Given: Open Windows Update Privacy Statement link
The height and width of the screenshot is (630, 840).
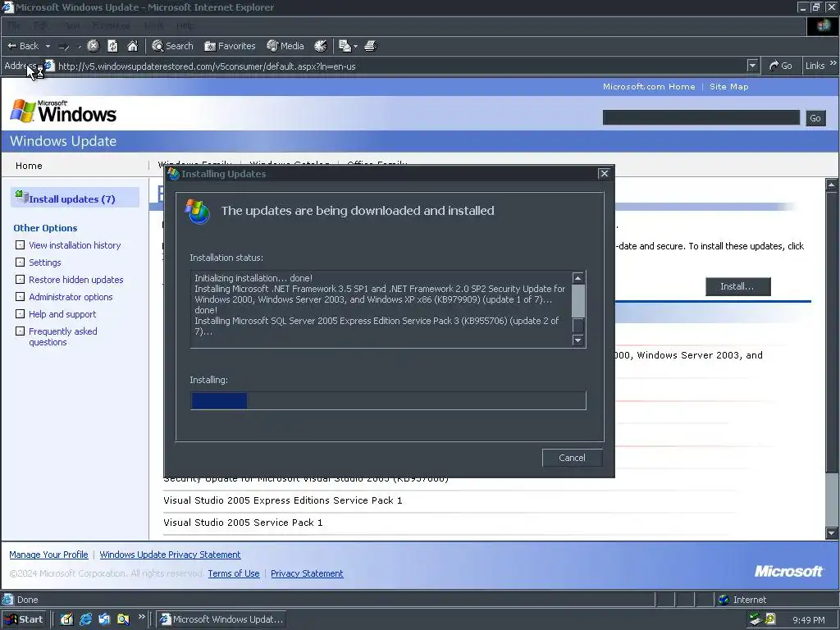Looking at the screenshot, I should coord(170,555).
